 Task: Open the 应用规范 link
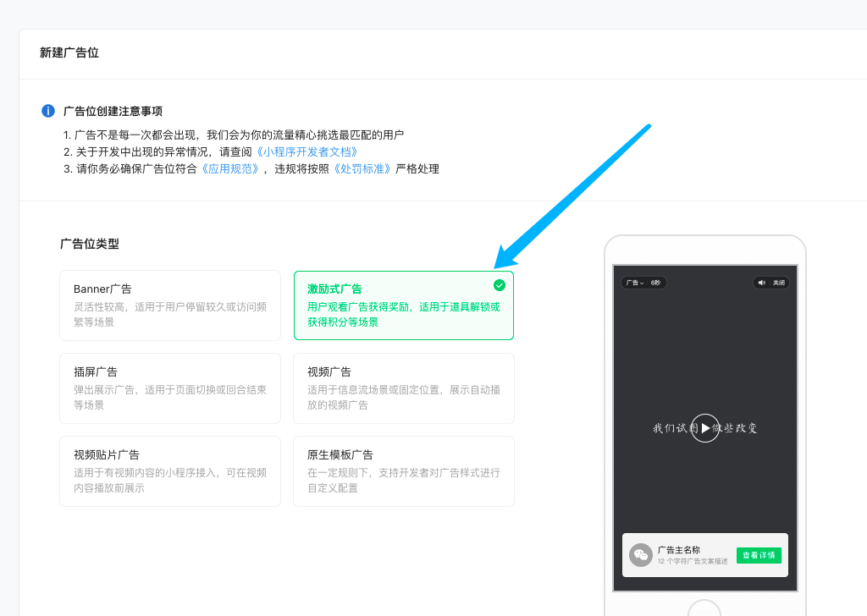(229, 168)
